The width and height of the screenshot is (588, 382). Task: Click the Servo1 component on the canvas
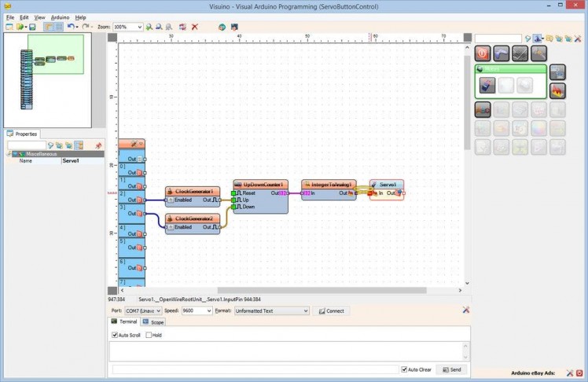pos(387,185)
